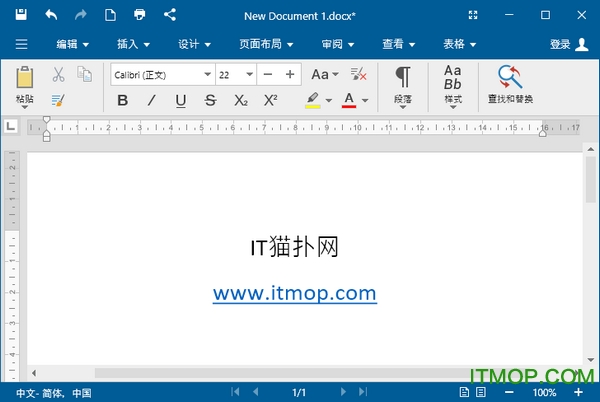Copy selection with copy icon
The image size is (600, 402).
coord(85,74)
